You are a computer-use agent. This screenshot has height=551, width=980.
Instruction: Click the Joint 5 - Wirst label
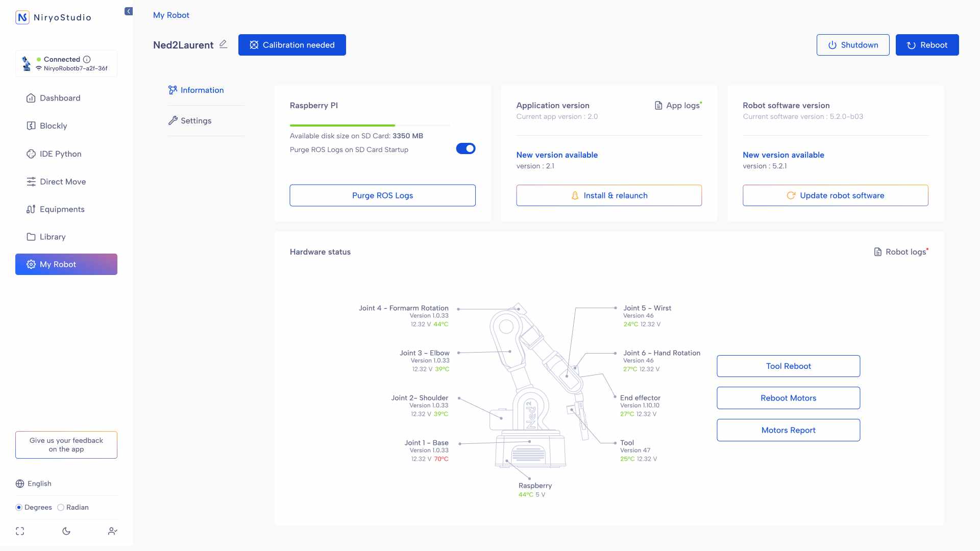(647, 308)
